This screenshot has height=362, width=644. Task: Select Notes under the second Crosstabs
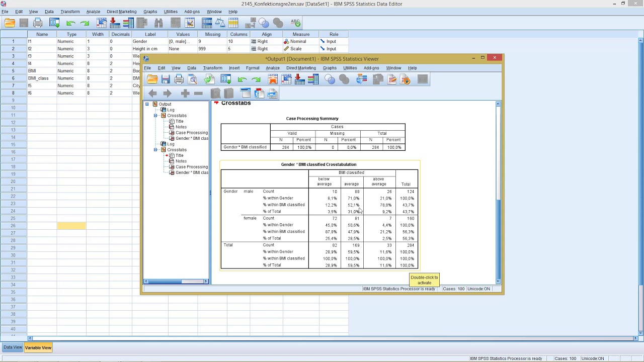click(181, 161)
